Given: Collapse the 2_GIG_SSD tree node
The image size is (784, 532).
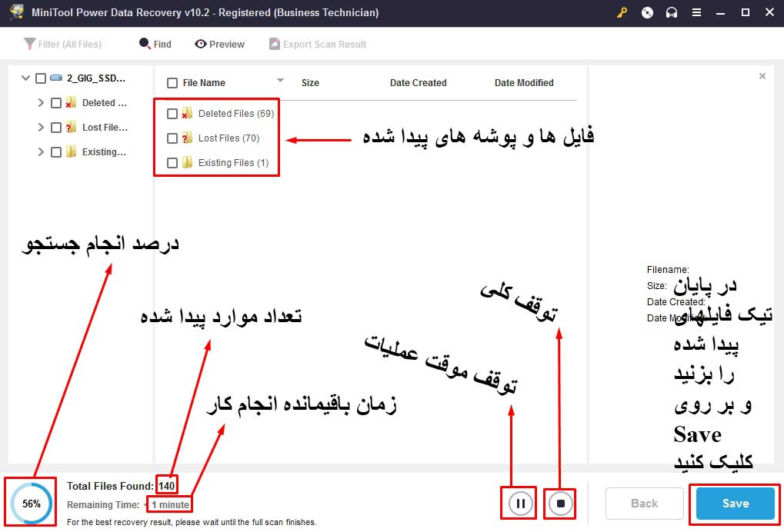Looking at the screenshot, I should (x=25, y=78).
